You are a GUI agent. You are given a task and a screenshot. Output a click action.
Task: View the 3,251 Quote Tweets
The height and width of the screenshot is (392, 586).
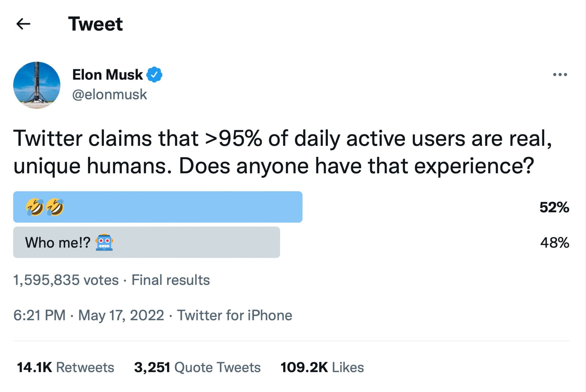click(197, 367)
